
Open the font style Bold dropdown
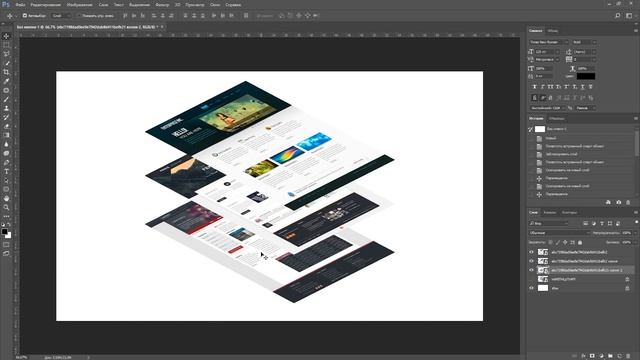click(584, 42)
